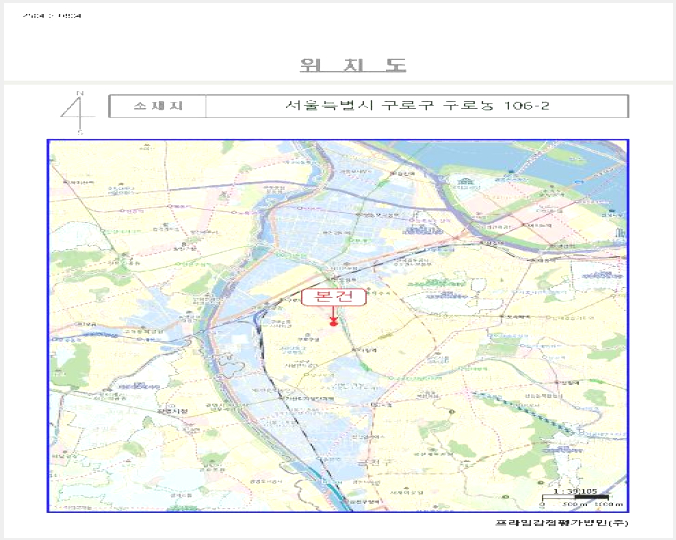Click the appraisal firm name in footer
The width and height of the screenshot is (676, 540).
tap(561, 523)
